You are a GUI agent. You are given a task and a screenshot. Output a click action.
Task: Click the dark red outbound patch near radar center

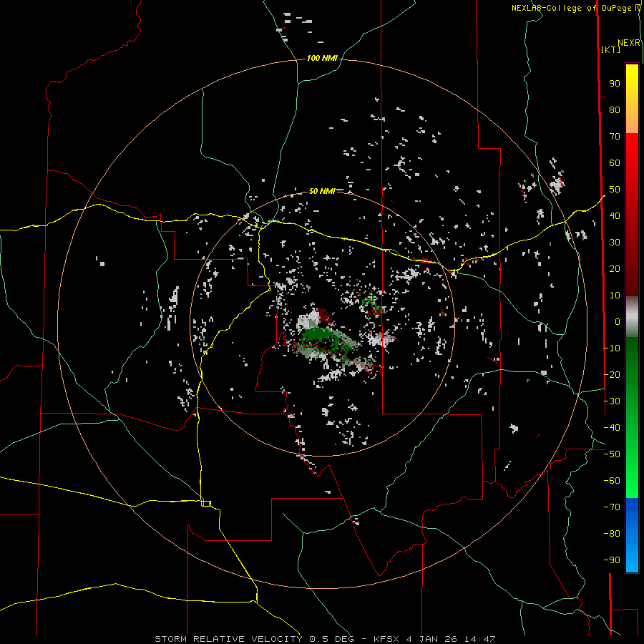pyautogui.click(x=323, y=315)
